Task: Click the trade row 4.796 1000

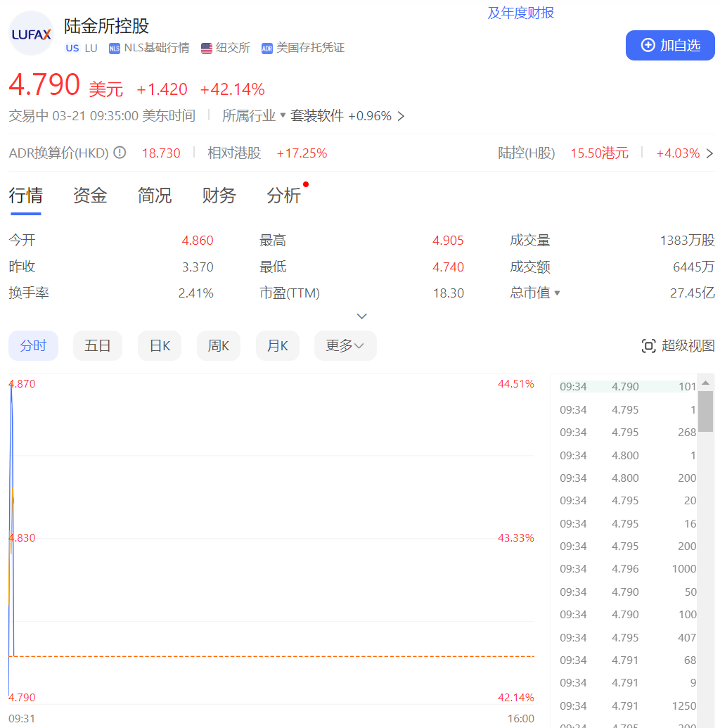Action: point(628,569)
